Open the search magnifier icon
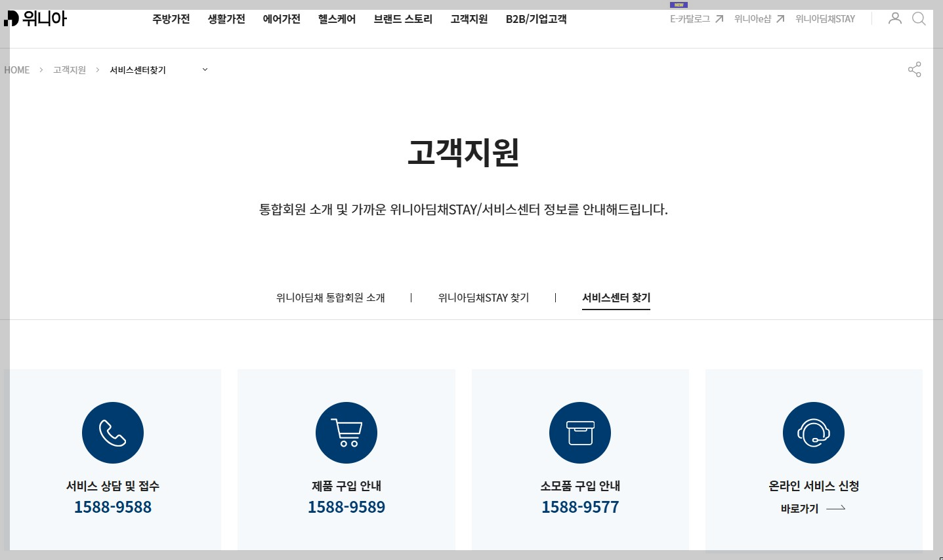 point(919,18)
